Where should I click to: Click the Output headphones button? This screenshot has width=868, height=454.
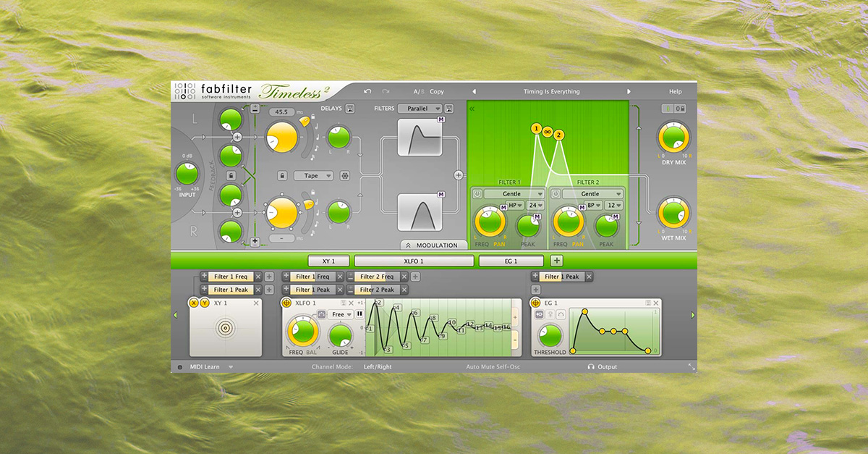coord(602,367)
